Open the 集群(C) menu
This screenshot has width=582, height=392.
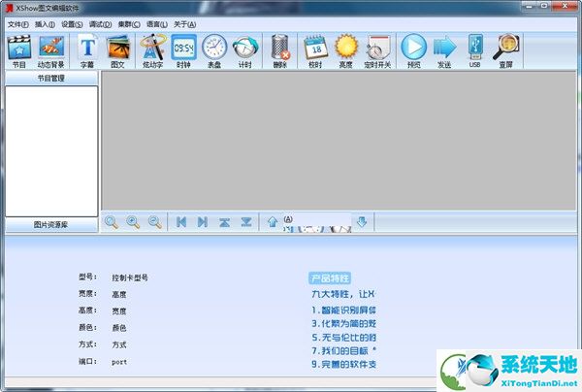click(129, 24)
